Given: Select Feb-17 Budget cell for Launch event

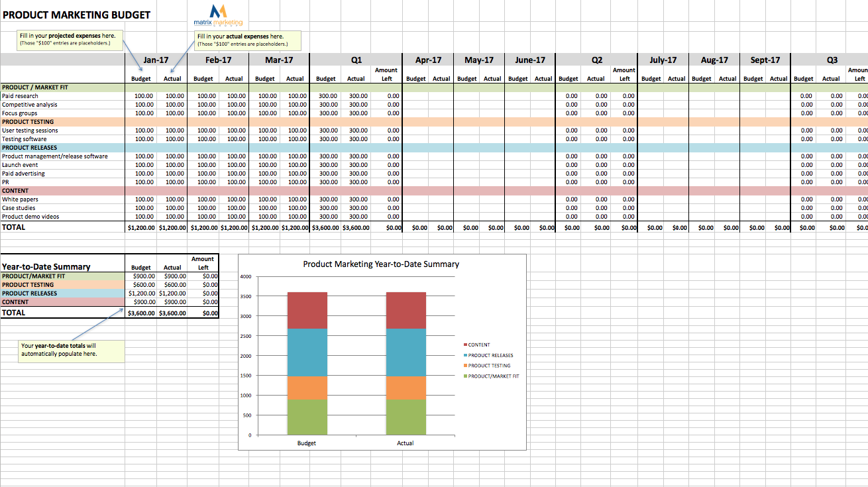Looking at the screenshot, I should 203,165.
